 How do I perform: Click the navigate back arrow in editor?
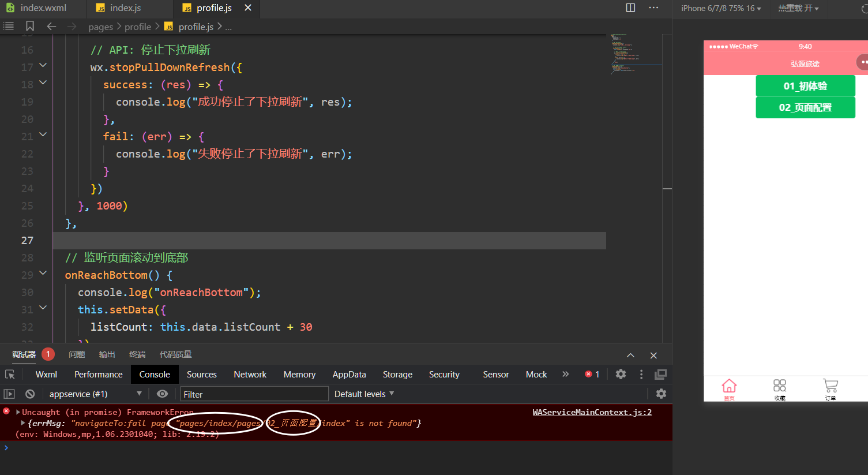tap(51, 26)
